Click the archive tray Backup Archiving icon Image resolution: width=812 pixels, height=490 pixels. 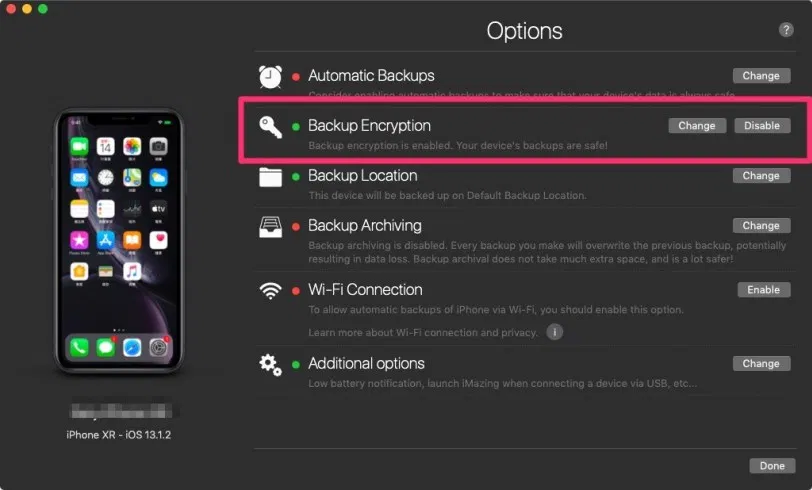pyautogui.click(x=270, y=227)
